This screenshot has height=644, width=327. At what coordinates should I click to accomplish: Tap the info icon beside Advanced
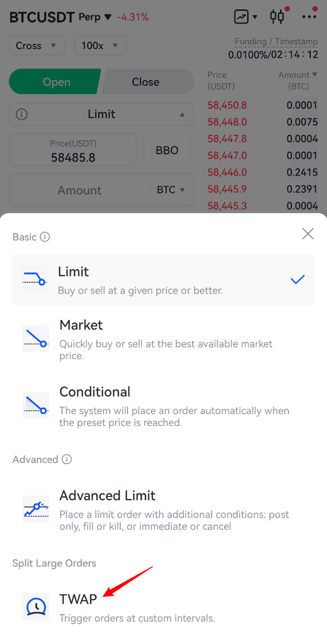click(x=67, y=459)
